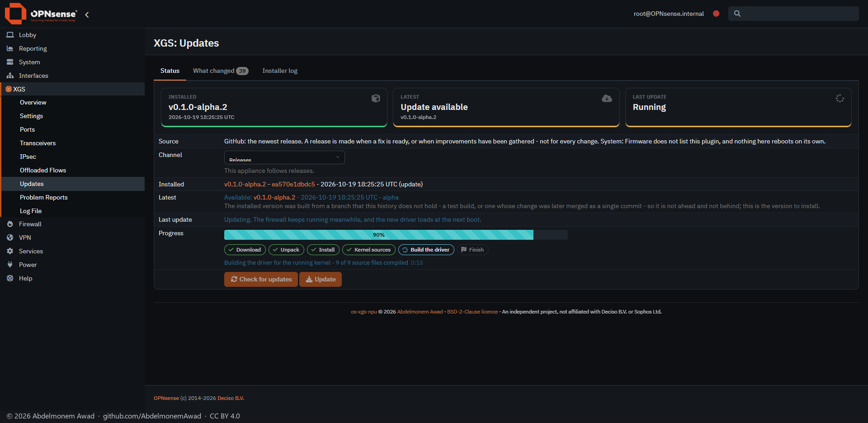Open Transceivers under XGS

pos(73,143)
